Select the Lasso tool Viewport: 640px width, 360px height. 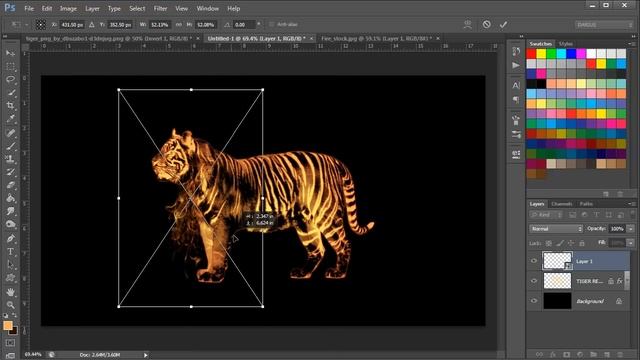tap(10, 79)
